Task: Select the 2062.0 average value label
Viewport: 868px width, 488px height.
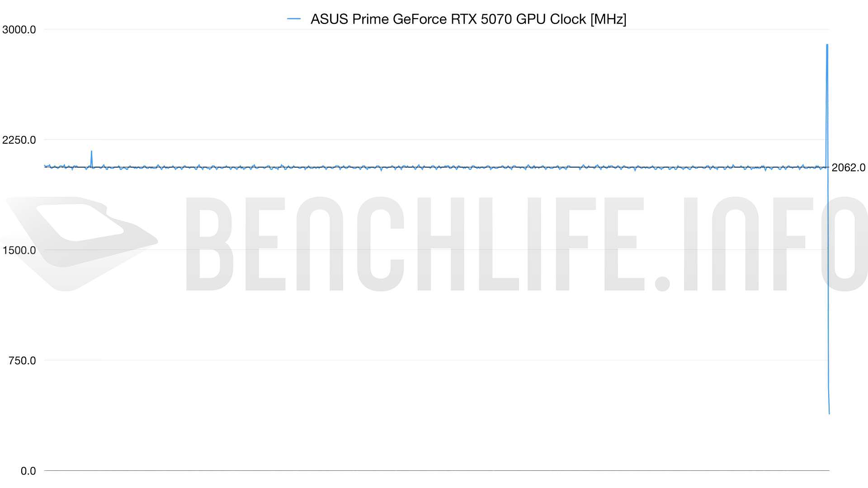Action: pyautogui.click(x=848, y=168)
